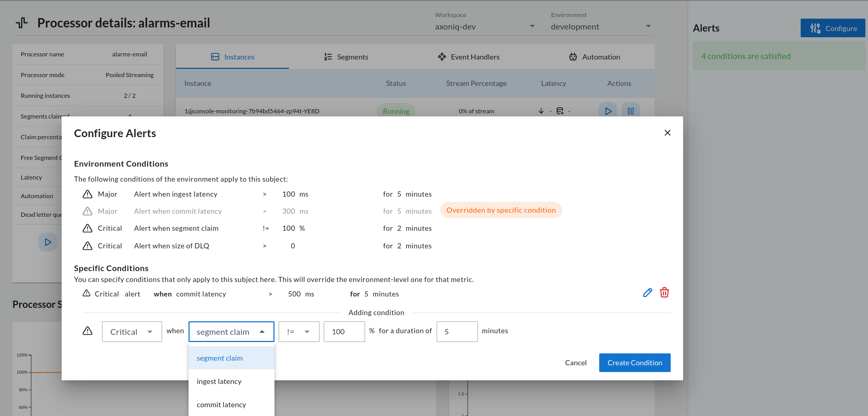The width and height of the screenshot is (868, 416).
Task: Click the Latency column header
Action: 554,83
